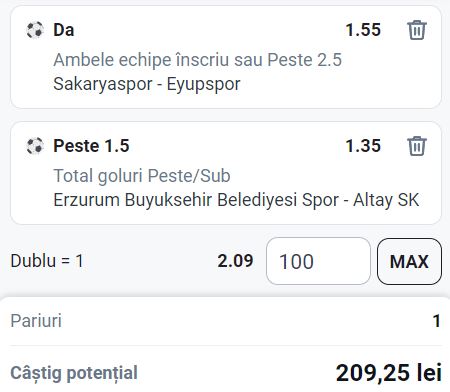Screen dimensions: 450x392
Task: Click the football icon beside Da
Action: click(x=35, y=30)
